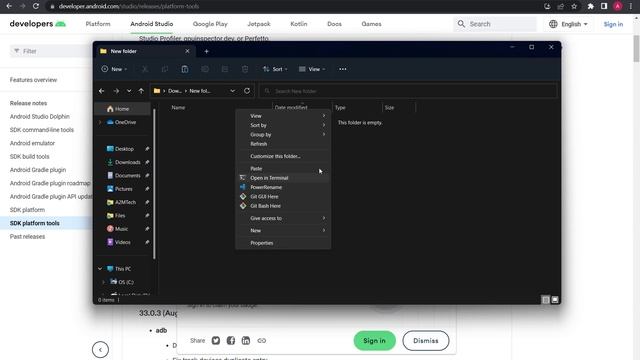
Task: Open the Android Studio tab on developers site
Action: 152,24
